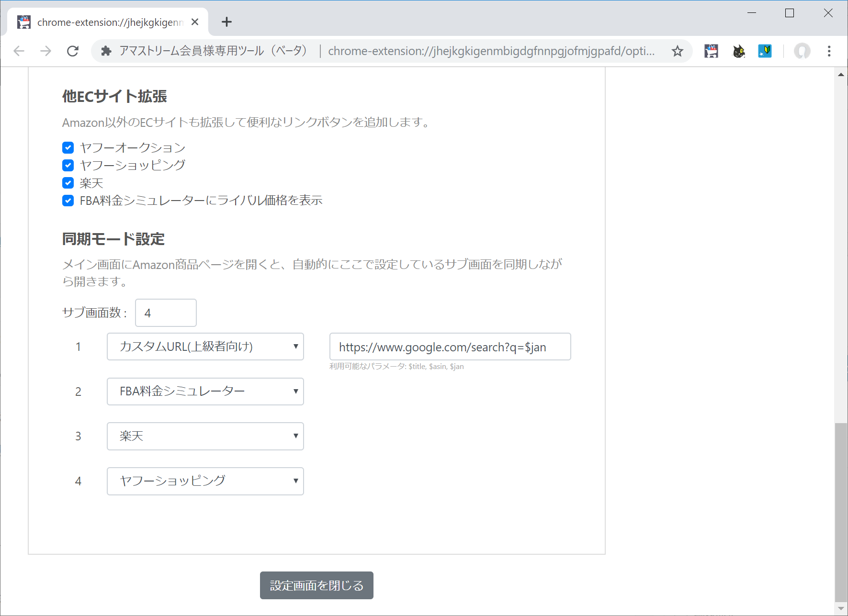Click the 同期モード設定 heading
This screenshot has height=616, width=848.
[113, 239]
